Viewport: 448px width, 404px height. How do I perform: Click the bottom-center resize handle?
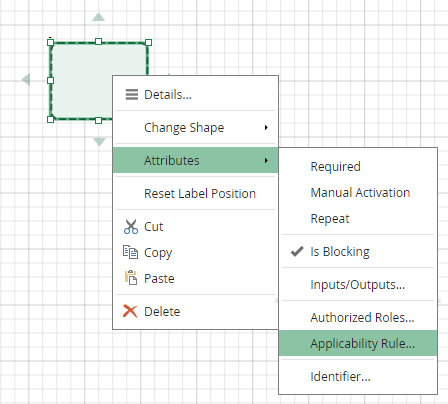[98, 120]
